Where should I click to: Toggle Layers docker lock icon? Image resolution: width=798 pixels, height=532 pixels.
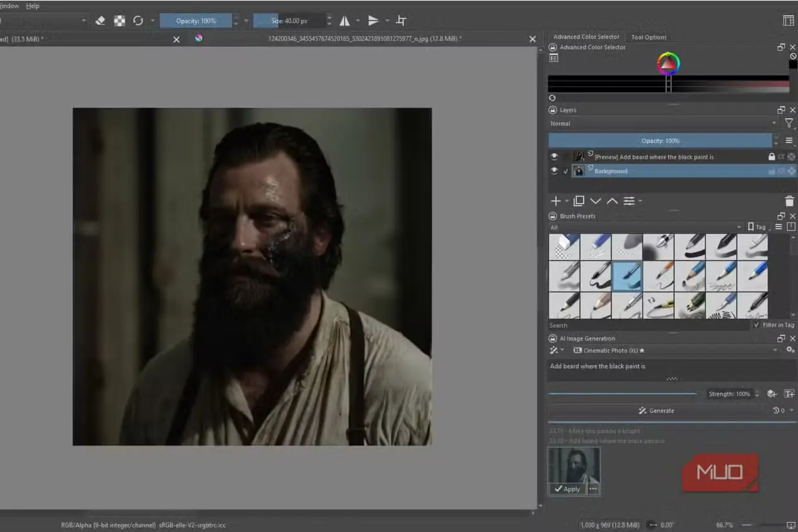click(x=553, y=110)
